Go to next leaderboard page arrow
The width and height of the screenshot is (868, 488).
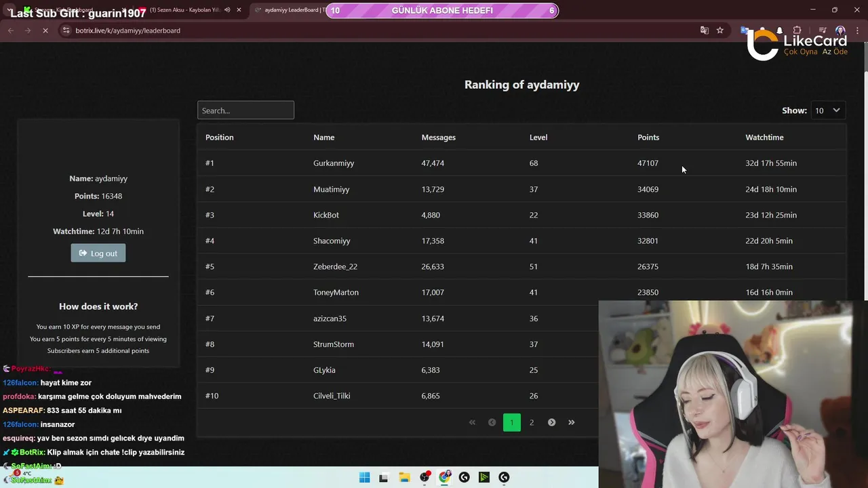pos(551,422)
